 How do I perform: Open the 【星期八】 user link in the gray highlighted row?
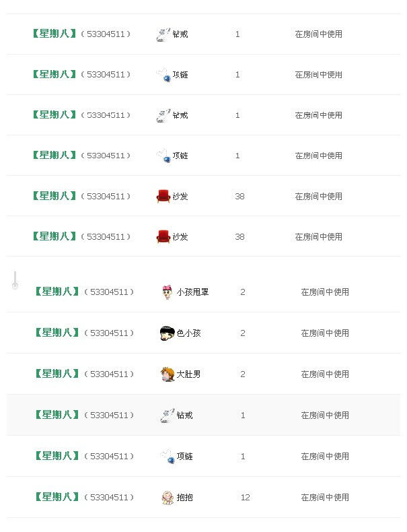[57, 415]
